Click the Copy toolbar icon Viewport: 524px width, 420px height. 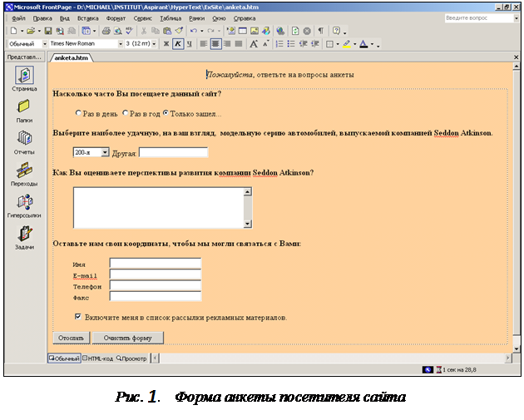156,31
